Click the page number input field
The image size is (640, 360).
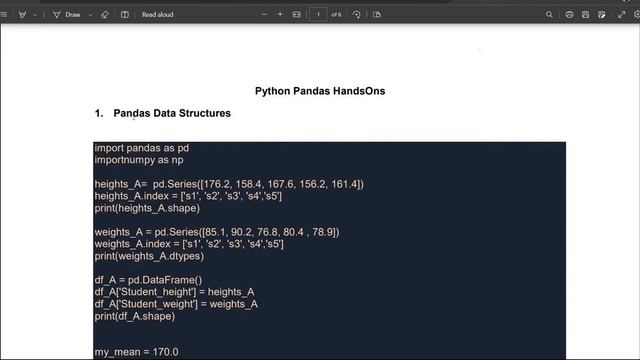pos(318,15)
